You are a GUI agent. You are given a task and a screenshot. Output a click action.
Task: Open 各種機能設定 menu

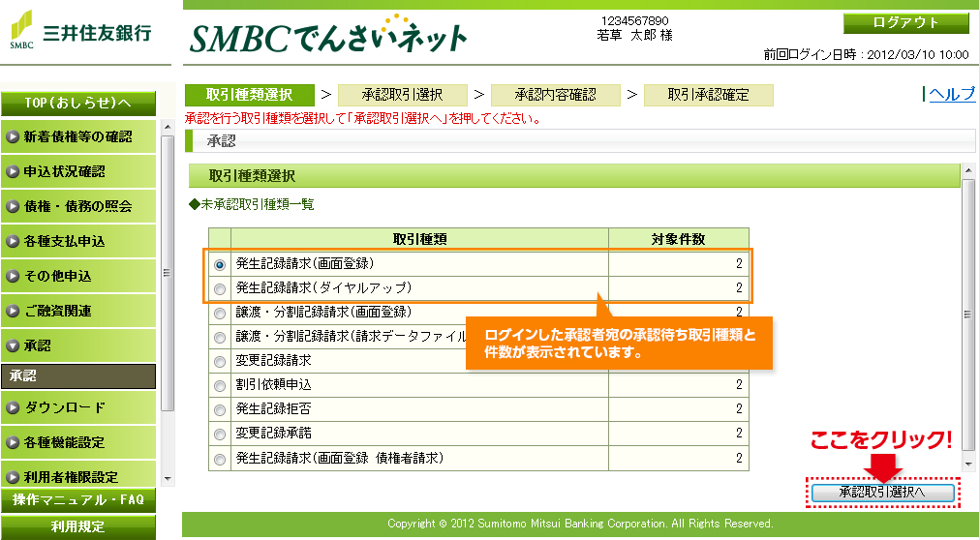[x=78, y=442]
